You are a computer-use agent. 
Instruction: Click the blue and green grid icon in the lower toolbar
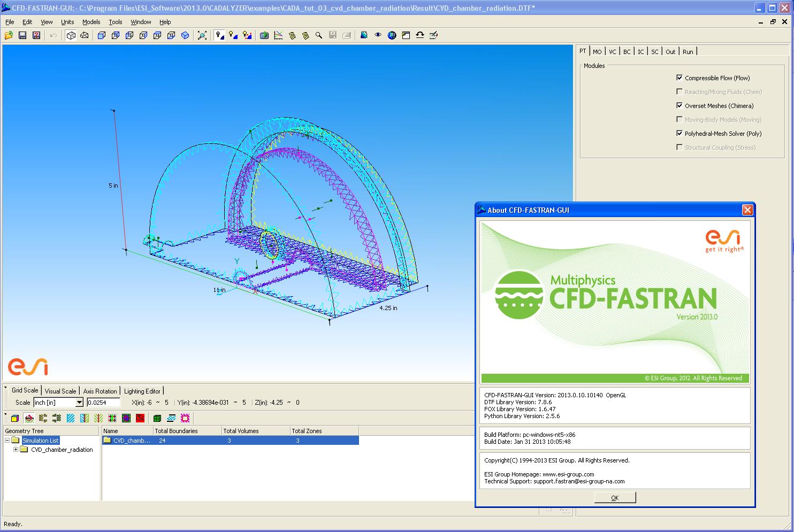pyautogui.click(x=126, y=418)
